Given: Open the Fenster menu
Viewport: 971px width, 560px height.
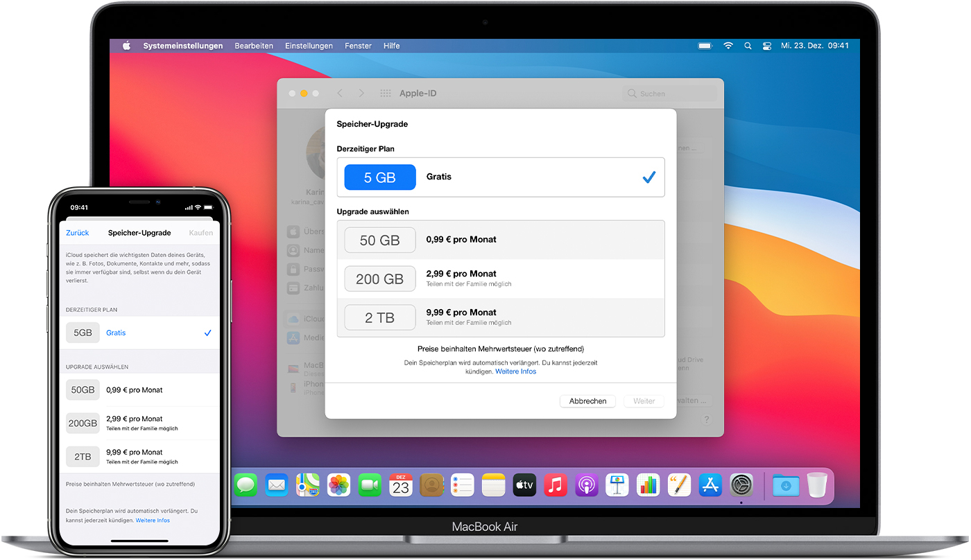Looking at the screenshot, I should click(358, 46).
